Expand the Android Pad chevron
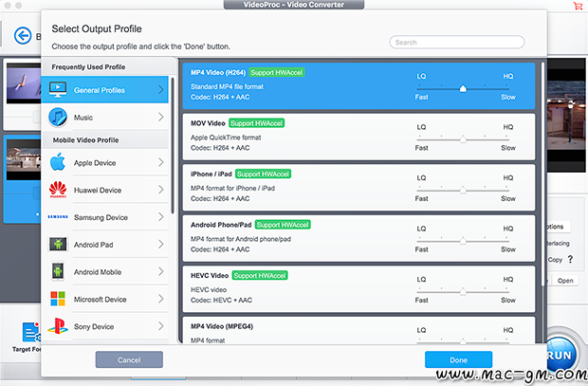The width and height of the screenshot is (588, 386). (161, 244)
